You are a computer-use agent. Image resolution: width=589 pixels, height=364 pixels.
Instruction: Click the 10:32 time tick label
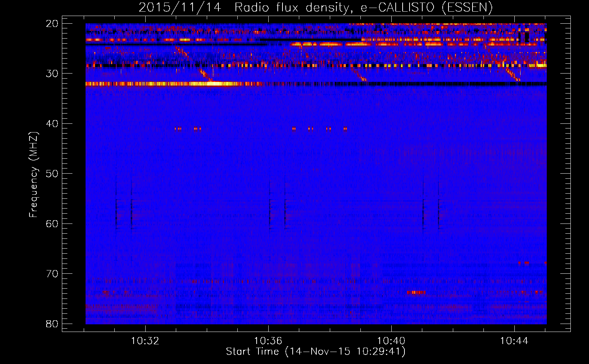[x=145, y=341]
